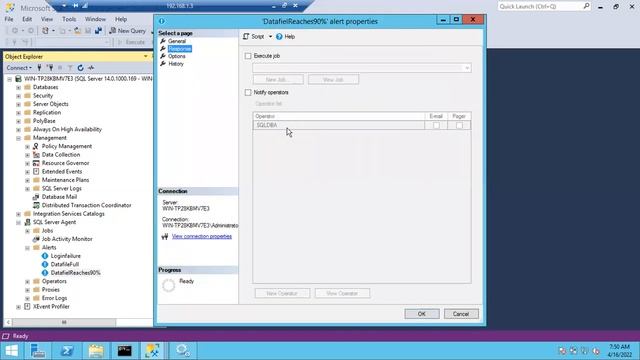
Task: Open the Windows Start button
Action: (12, 351)
